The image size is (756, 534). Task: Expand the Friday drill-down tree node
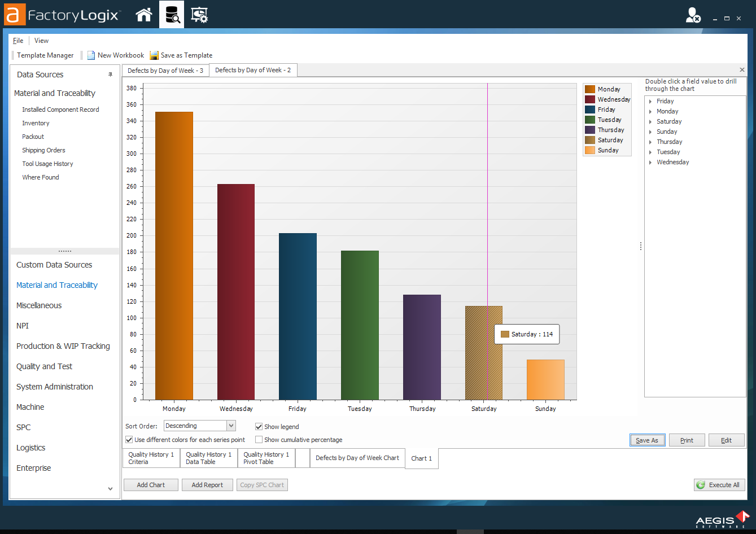click(650, 102)
